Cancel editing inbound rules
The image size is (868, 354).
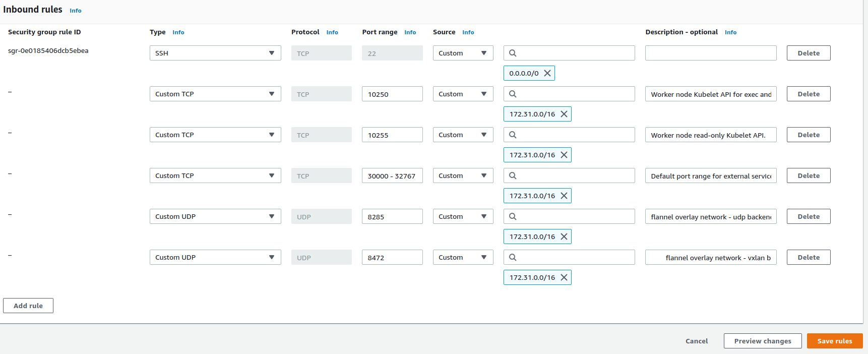[697, 341]
